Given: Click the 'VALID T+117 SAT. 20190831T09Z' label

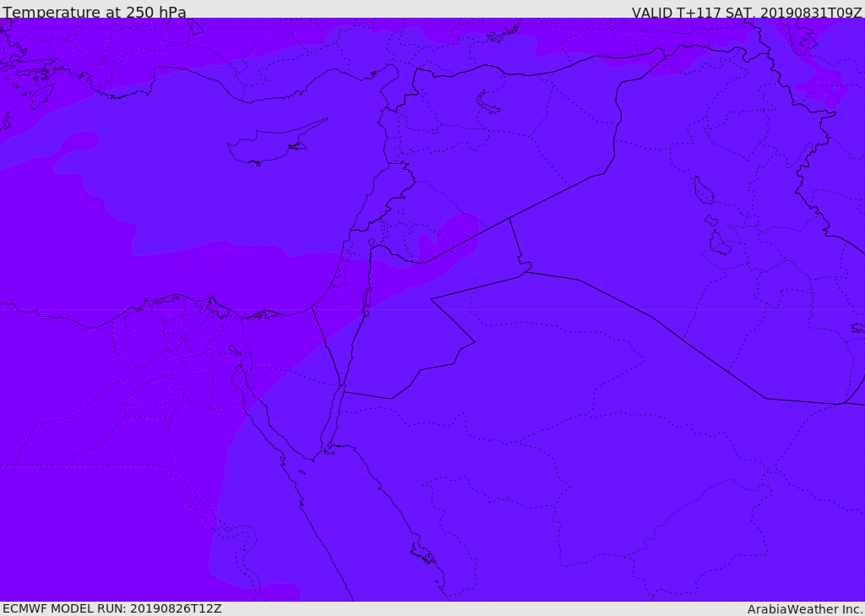Looking at the screenshot, I should point(747,12).
